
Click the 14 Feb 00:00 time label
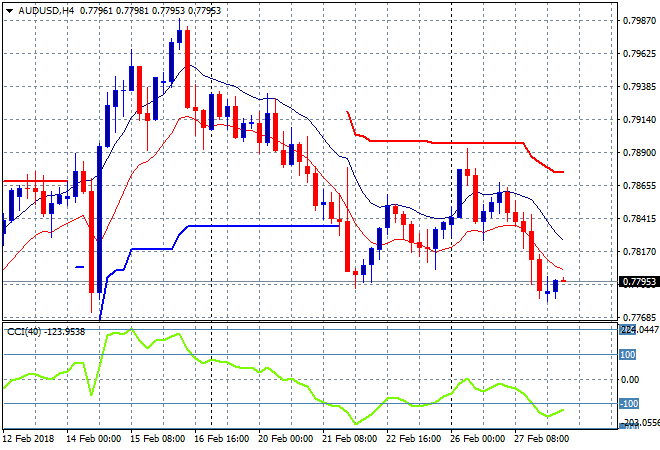[93, 439]
